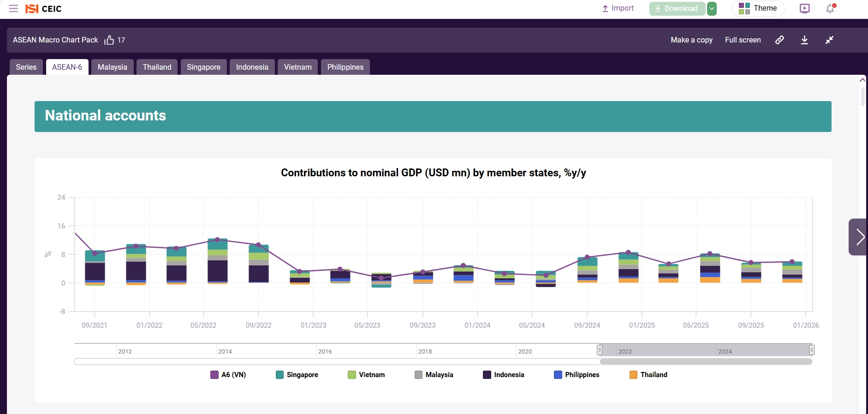This screenshot has width=868, height=414.
Task: Collapse the insight view with arrows icon
Action: (x=829, y=40)
